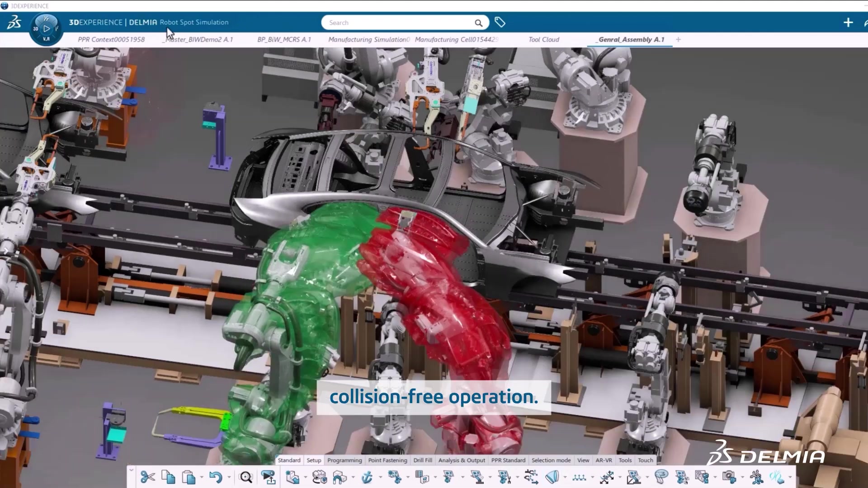
Task: Click the weld gun path arrows icon
Action: (x=531, y=477)
